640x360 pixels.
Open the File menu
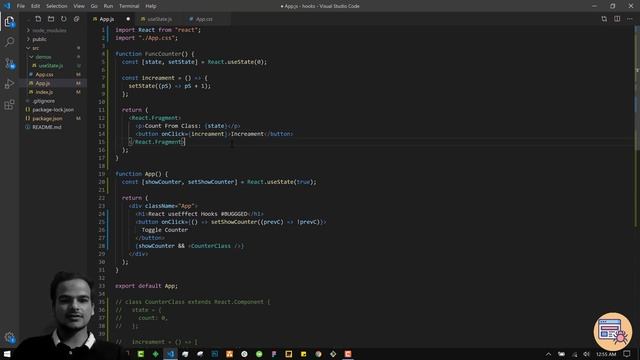pyautogui.click(x=21, y=6)
